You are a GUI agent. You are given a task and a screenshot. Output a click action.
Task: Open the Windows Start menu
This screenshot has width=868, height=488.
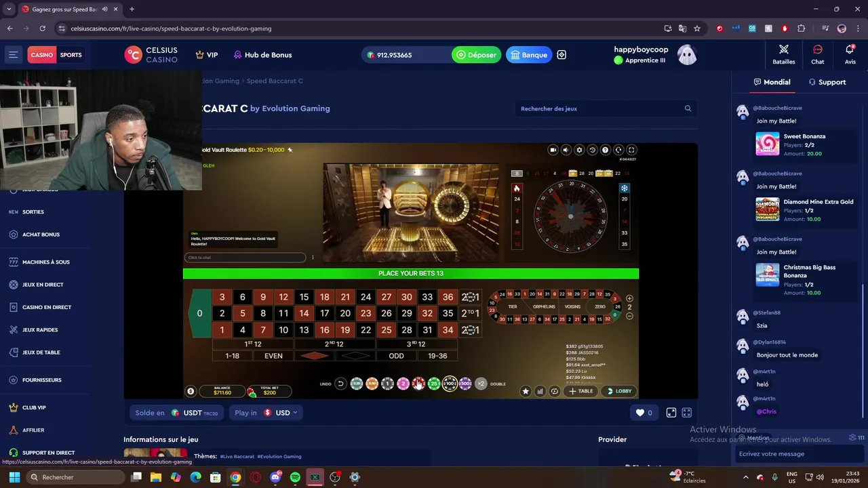point(14,477)
